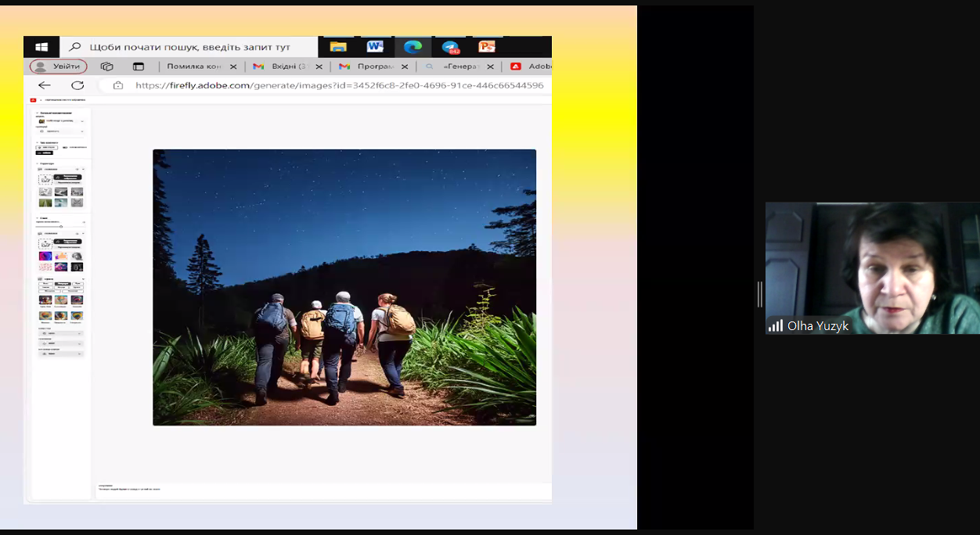Click the generated hikers night image
980x535 pixels.
(344, 287)
